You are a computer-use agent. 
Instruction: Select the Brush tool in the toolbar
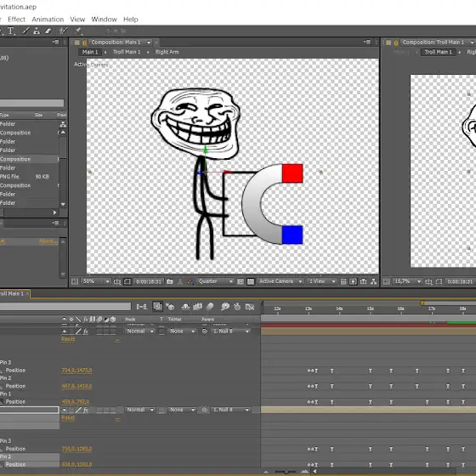pyautogui.click(x=25, y=31)
